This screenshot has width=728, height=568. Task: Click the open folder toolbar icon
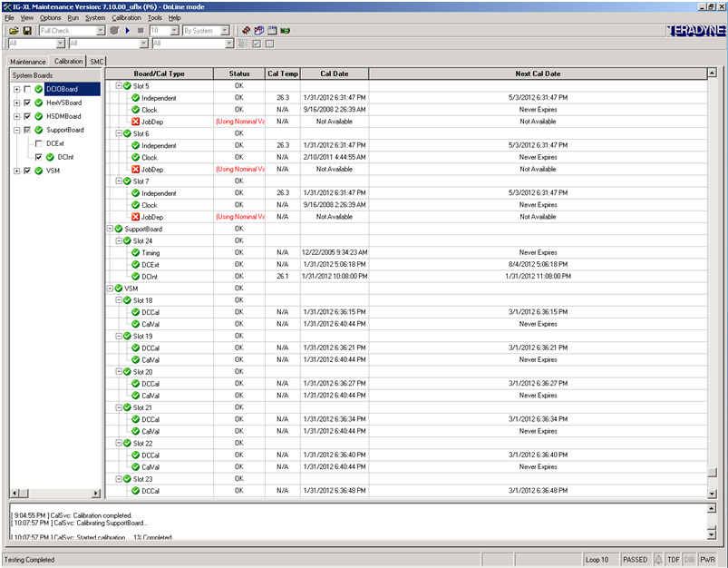pos(15,31)
